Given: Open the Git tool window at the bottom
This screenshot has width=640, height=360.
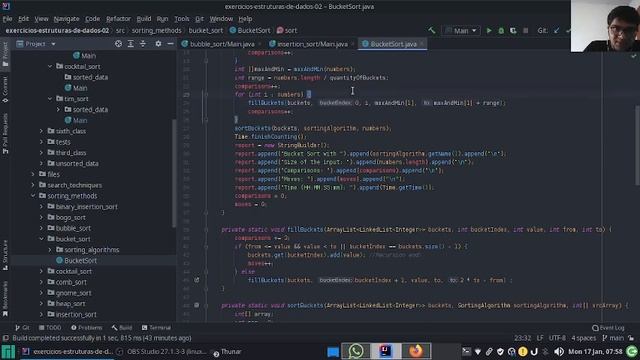Looking at the screenshot, I should click(x=22, y=327).
